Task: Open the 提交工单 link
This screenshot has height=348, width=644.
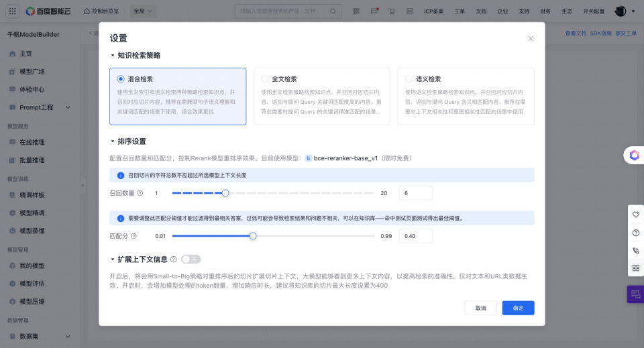Action: (x=626, y=34)
